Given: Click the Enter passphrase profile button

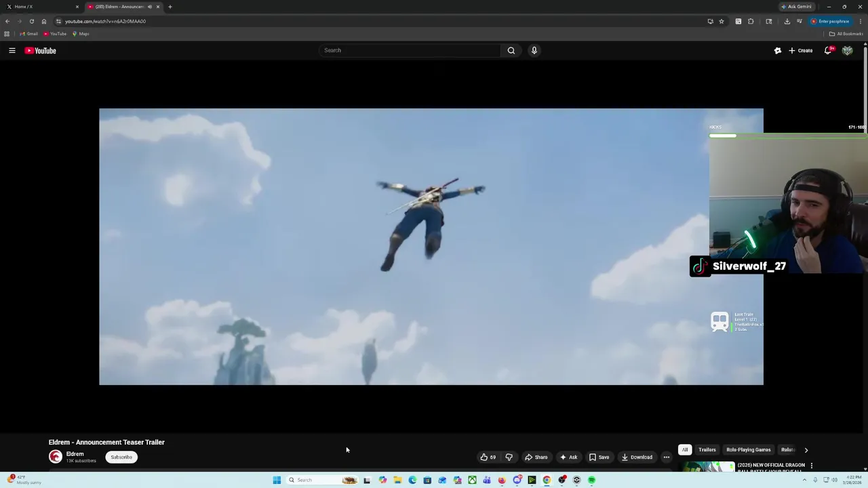Looking at the screenshot, I should coord(830,21).
